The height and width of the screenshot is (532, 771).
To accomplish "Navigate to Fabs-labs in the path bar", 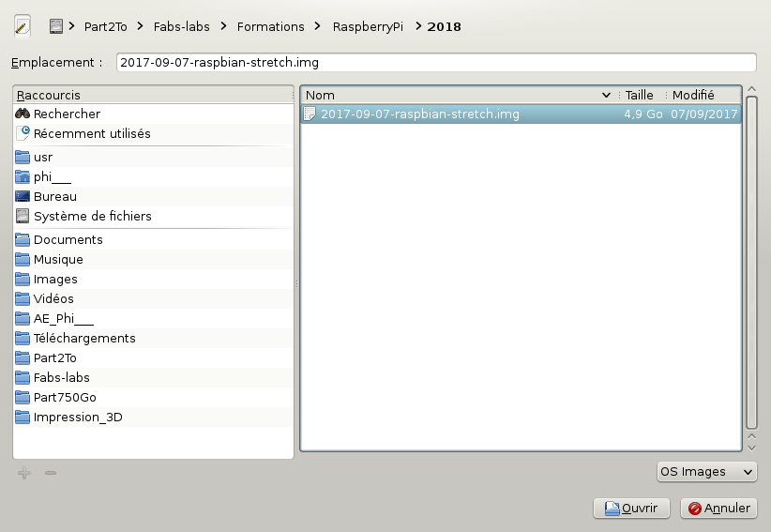I will pyautogui.click(x=181, y=26).
